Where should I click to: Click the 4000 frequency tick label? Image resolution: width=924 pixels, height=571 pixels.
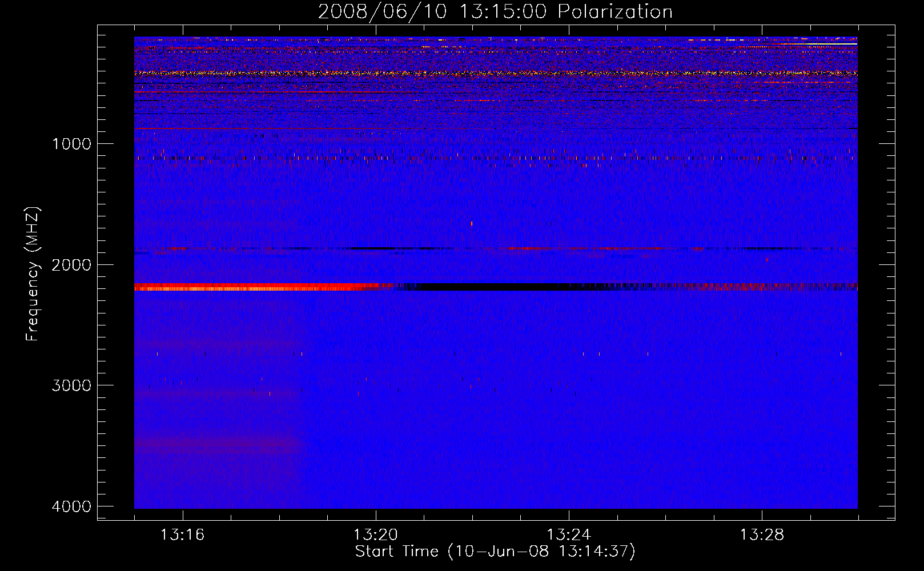pyautogui.click(x=71, y=506)
